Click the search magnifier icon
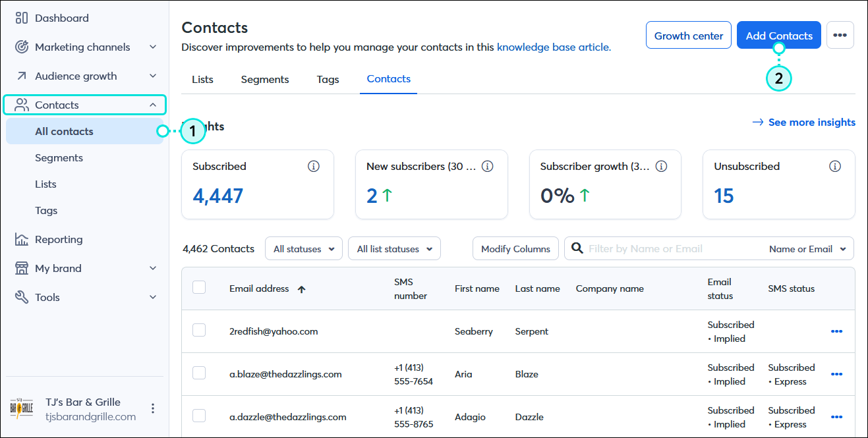This screenshot has width=868, height=438. click(577, 248)
